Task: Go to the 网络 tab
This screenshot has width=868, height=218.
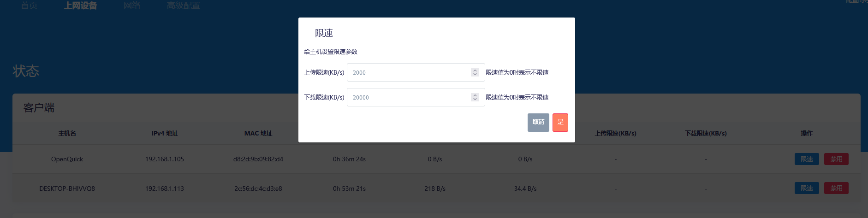Action: (132, 6)
